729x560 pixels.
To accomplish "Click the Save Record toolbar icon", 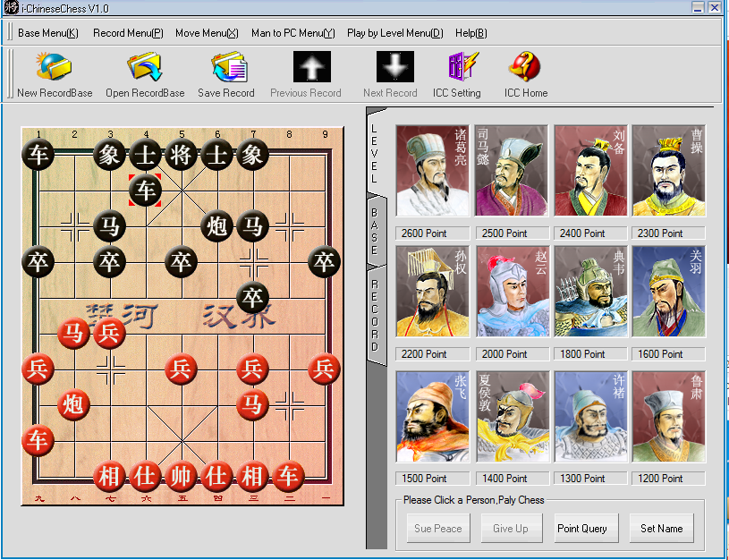I will point(229,66).
